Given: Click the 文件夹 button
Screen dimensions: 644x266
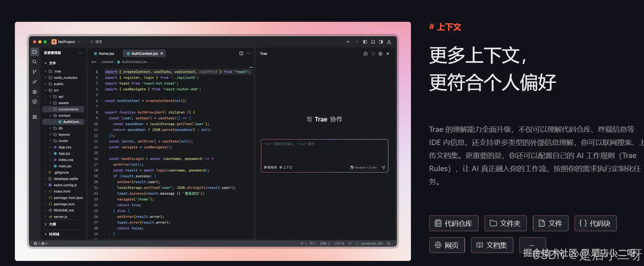Looking at the screenshot, I should [505, 223].
